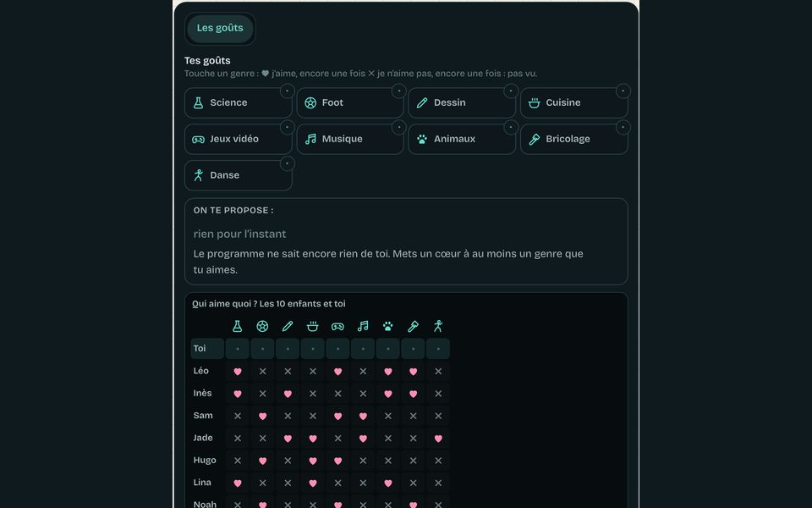
Task: Click the cooking pot icon in the table header
Action: coord(313,326)
